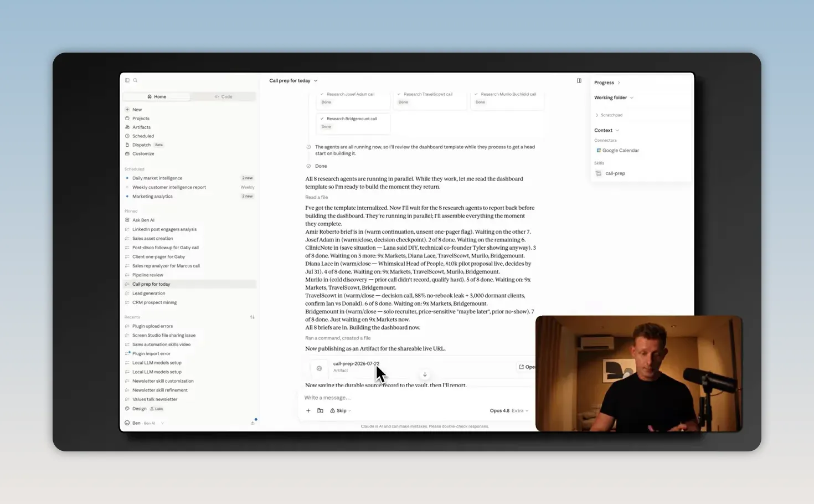Click the right panel toggle icon

(579, 80)
